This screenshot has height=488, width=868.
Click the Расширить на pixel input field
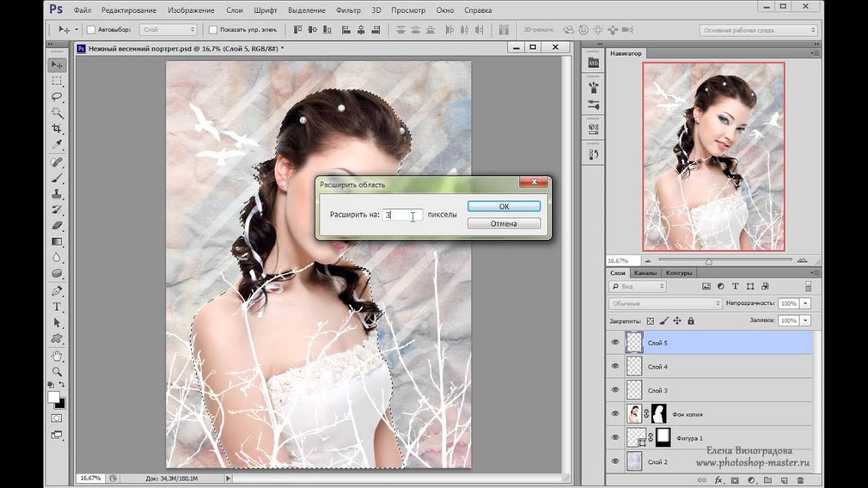403,215
